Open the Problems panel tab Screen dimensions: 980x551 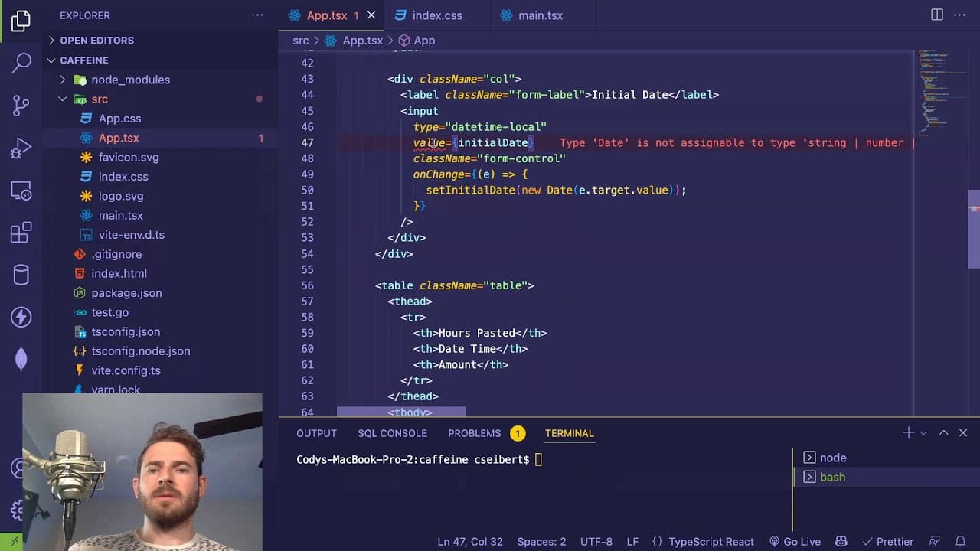(474, 433)
